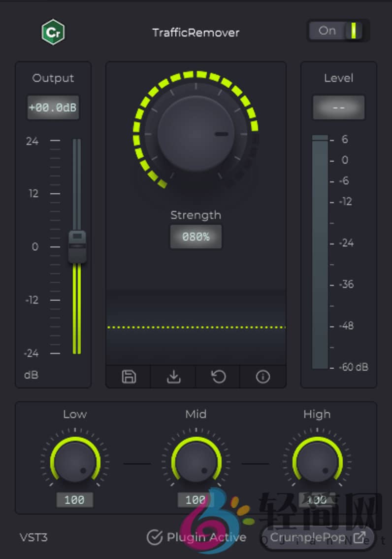Image resolution: width=392 pixels, height=559 pixels.
Task: Click the Mid band value 100 field
Action: pyautogui.click(x=196, y=500)
